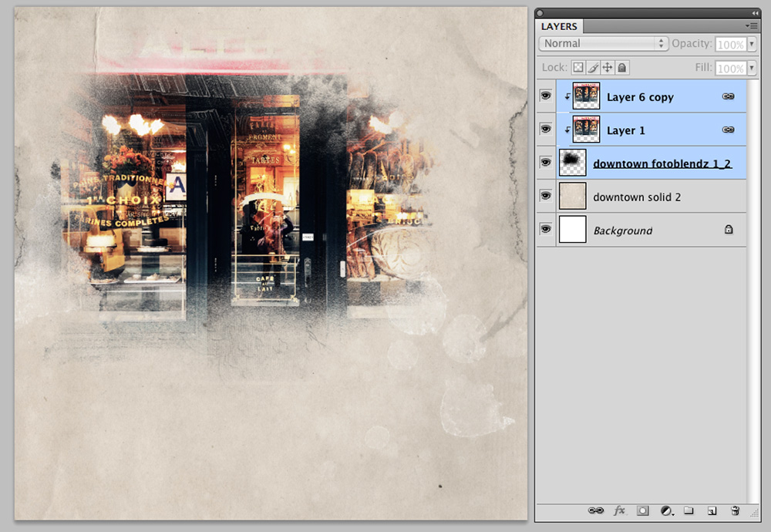Lock transparent pixels

[578, 67]
